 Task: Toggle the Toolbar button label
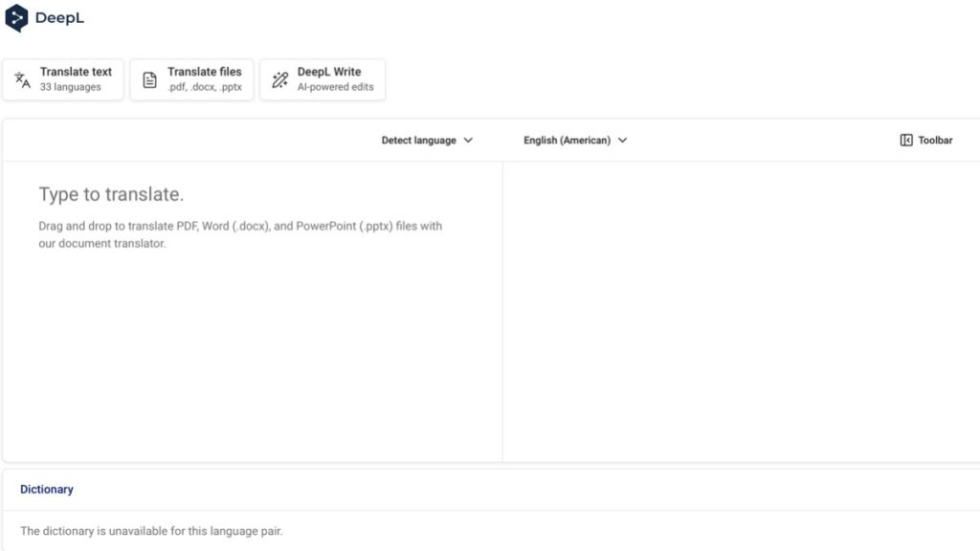click(935, 141)
